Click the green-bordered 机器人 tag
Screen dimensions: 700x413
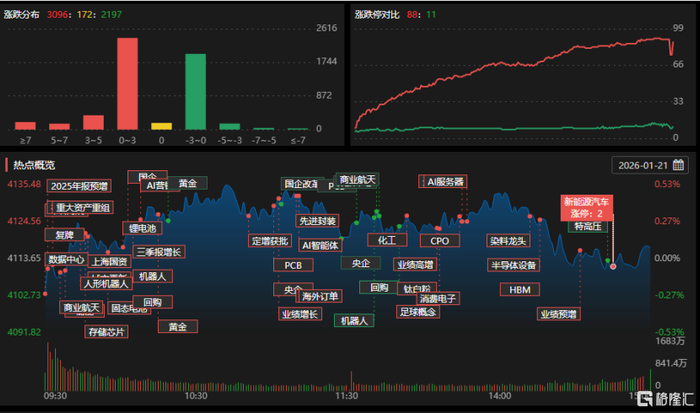[354, 321]
